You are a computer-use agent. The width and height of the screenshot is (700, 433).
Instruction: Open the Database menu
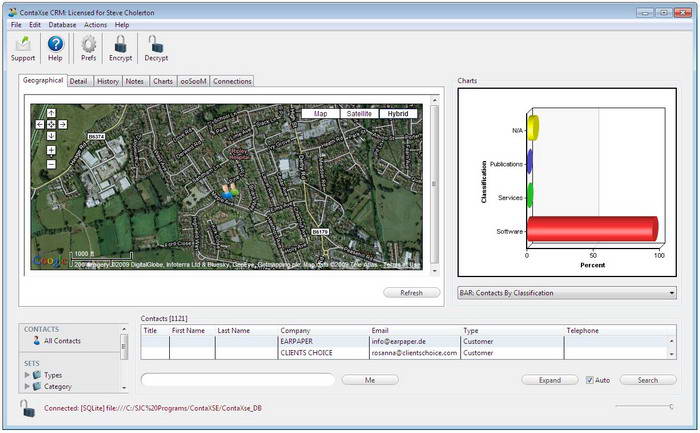(62, 25)
